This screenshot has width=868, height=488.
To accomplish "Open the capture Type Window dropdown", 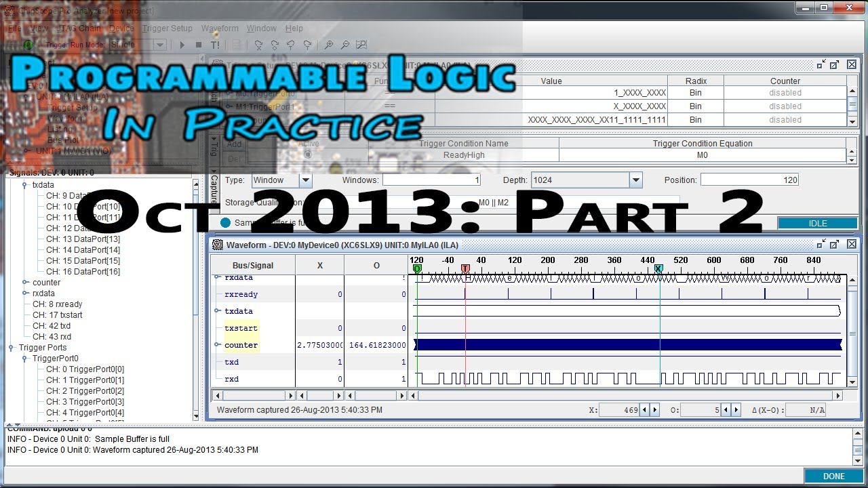I will (306, 180).
